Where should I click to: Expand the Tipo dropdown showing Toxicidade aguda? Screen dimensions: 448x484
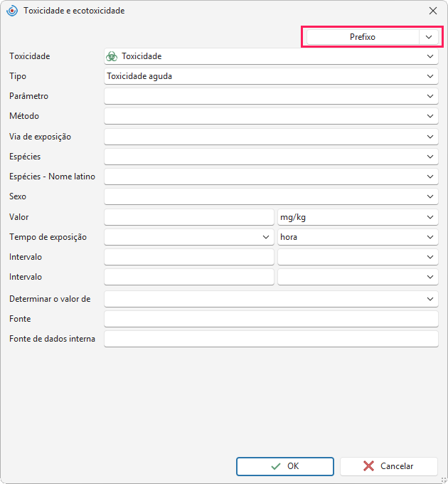pos(271,76)
